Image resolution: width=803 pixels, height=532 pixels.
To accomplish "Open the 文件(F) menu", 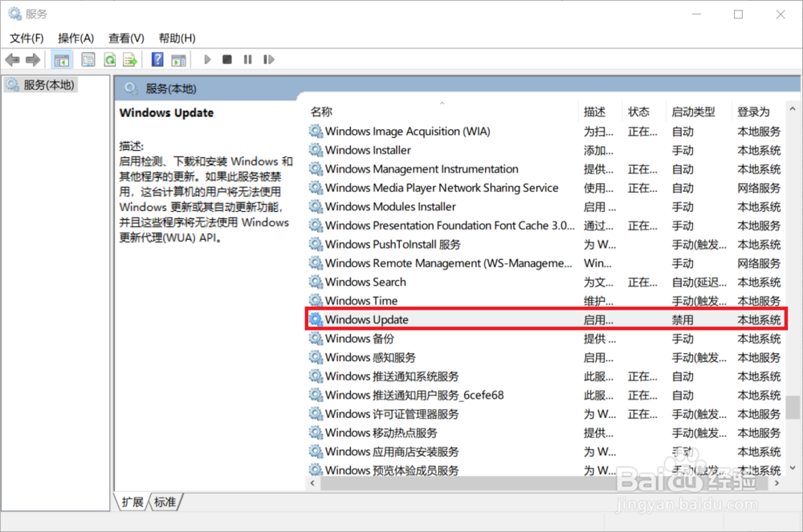I will tap(26, 39).
